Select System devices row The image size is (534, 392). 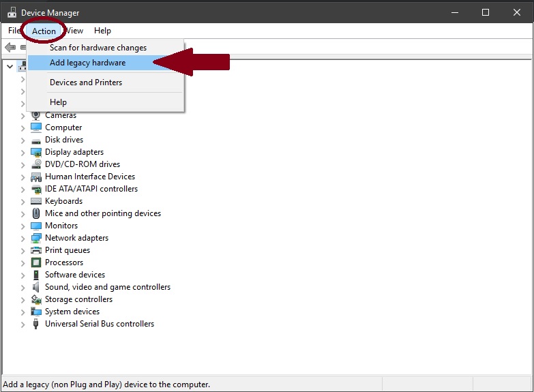click(x=72, y=312)
